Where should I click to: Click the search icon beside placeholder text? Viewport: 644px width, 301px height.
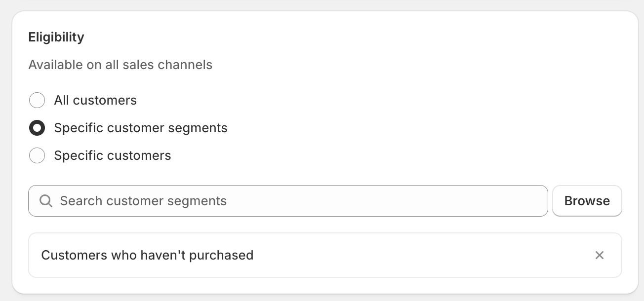point(46,201)
